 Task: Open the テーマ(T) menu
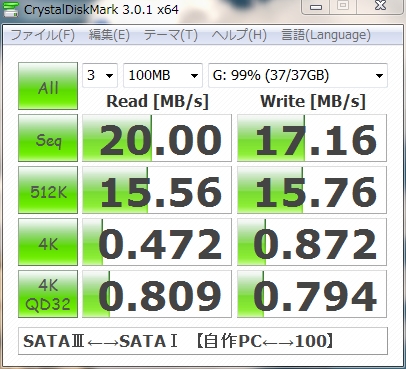click(170, 35)
